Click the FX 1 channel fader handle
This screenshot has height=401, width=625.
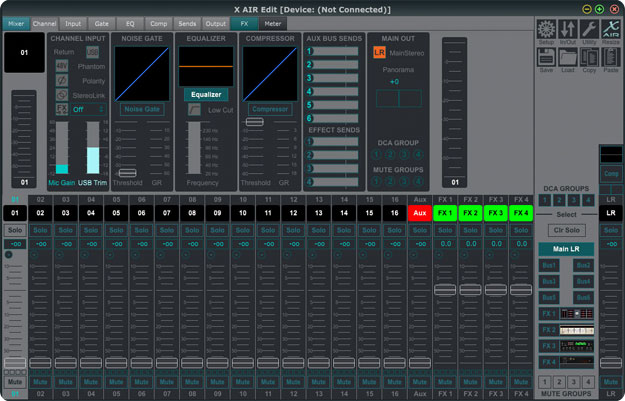coord(445,290)
